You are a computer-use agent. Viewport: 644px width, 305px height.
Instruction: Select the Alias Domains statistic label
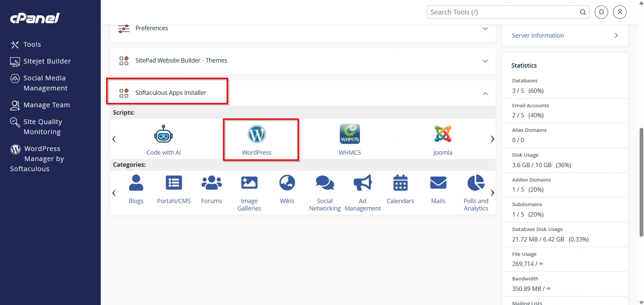click(529, 130)
